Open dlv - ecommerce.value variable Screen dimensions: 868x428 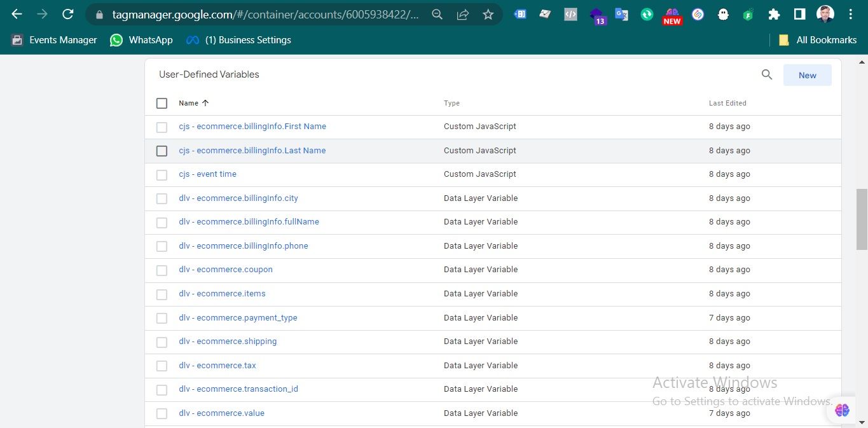point(221,413)
